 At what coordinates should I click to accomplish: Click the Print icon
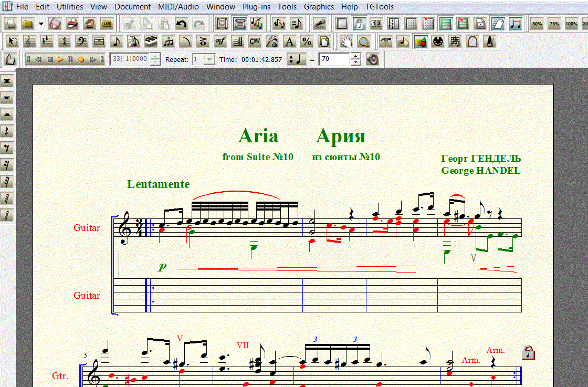pos(72,24)
